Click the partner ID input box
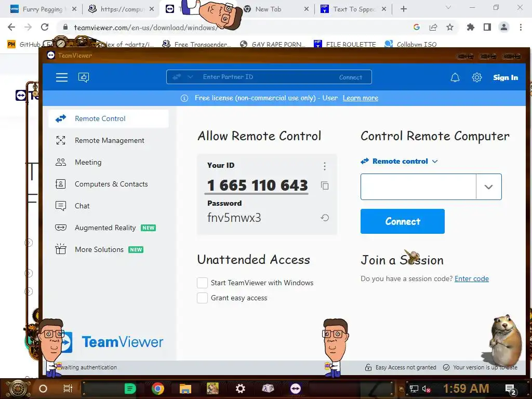 coord(418,187)
